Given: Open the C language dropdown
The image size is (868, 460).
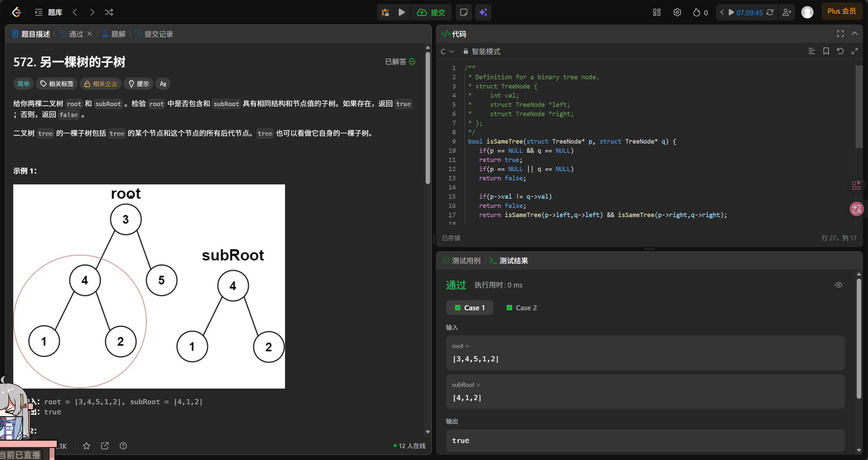Looking at the screenshot, I should [x=447, y=51].
